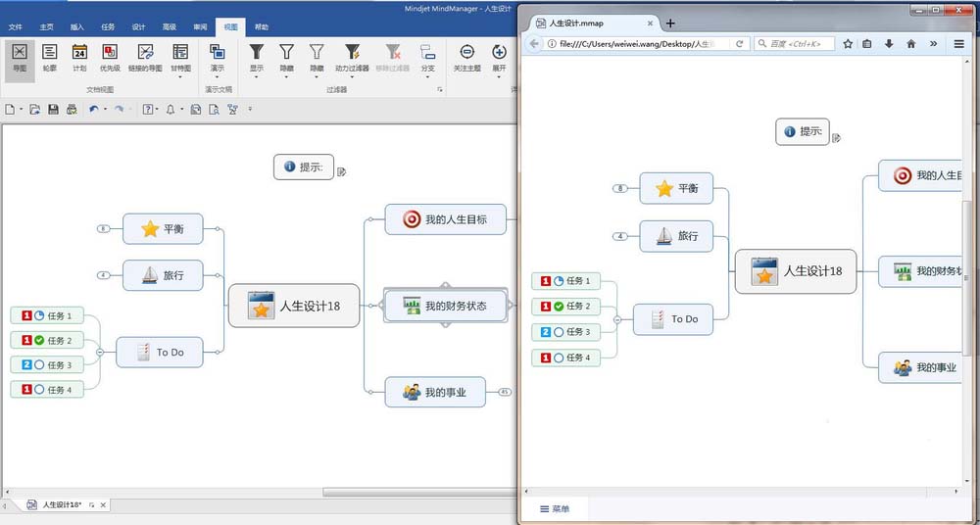Save the map with floppy disk icon
Image resolution: width=980 pixels, height=525 pixels.
click(53, 110)
